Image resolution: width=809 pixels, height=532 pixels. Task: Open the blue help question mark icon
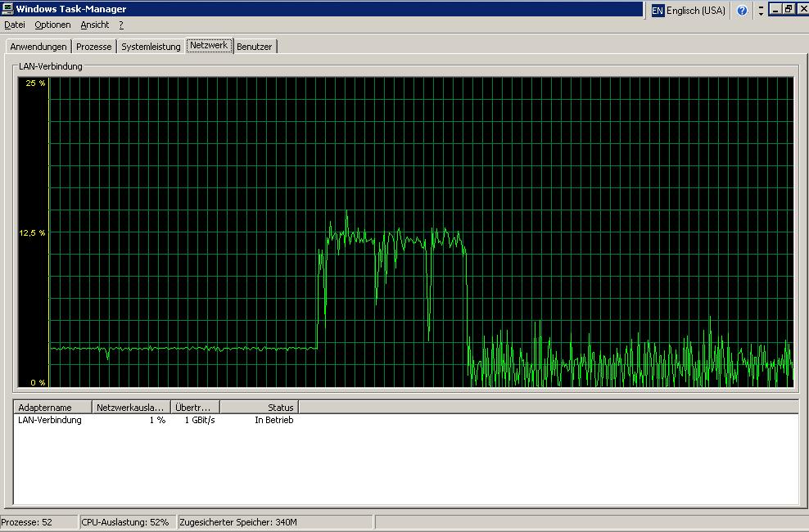(742, 11)
